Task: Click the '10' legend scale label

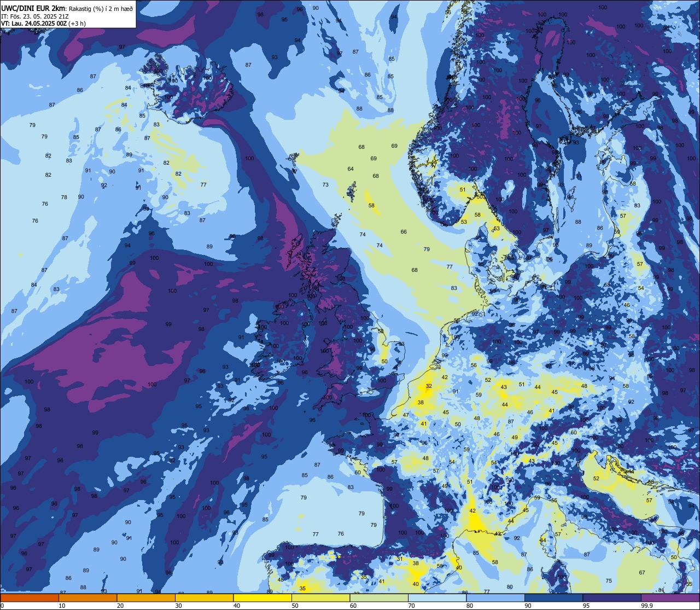Action: pyautogui.click(x=62, y=606)
